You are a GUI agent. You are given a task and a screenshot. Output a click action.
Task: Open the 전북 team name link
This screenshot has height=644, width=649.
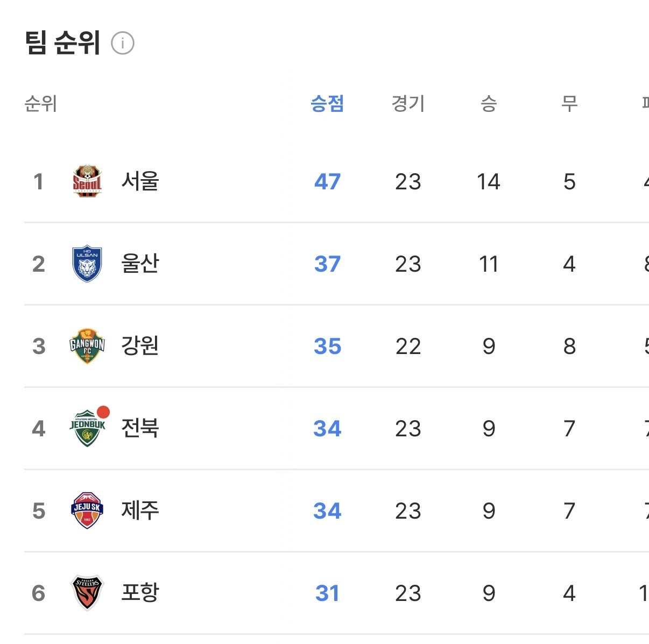tap(140, 428)
